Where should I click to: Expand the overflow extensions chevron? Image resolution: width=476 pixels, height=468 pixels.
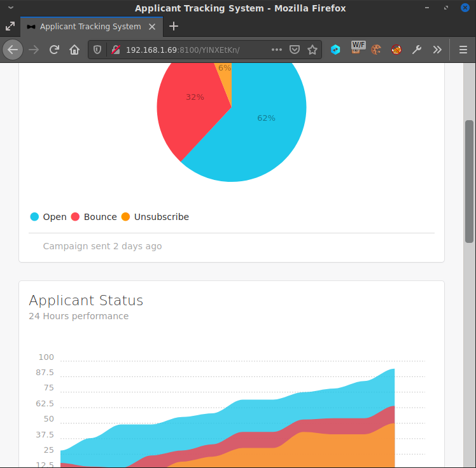coord(437,50)
